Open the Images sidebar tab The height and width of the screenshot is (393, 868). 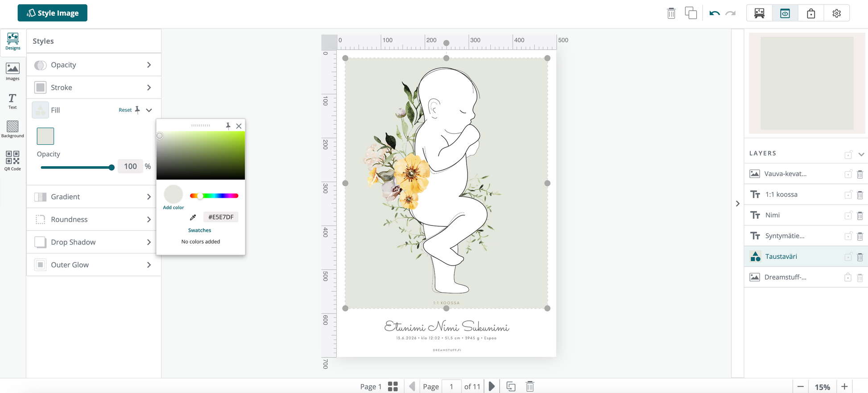12,71
